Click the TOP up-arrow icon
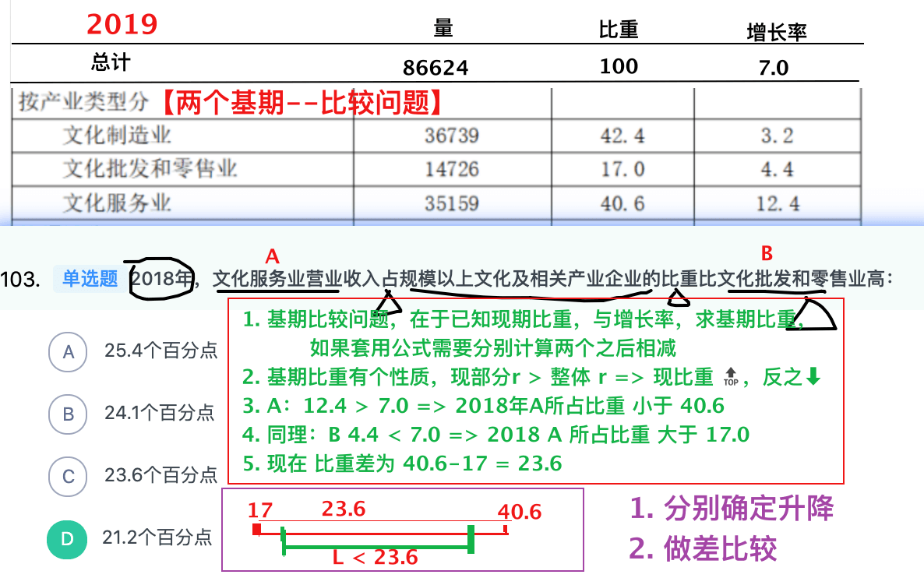 coord(730,378)
